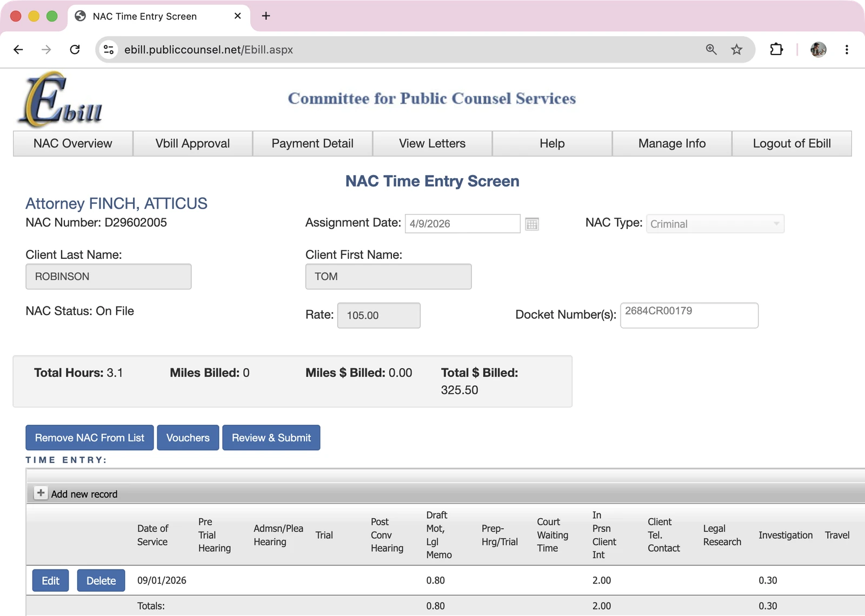Select the NAC Time Entry Screen tab
The width and height of the screenshot is (865, 616).
point(159,16)
